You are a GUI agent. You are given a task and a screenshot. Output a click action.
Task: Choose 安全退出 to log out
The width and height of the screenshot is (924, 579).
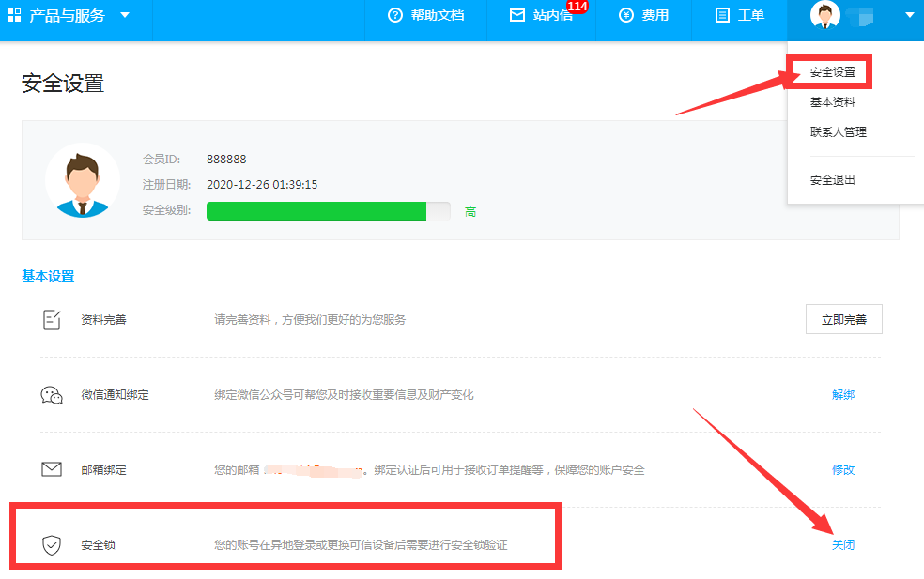[832, 180]
